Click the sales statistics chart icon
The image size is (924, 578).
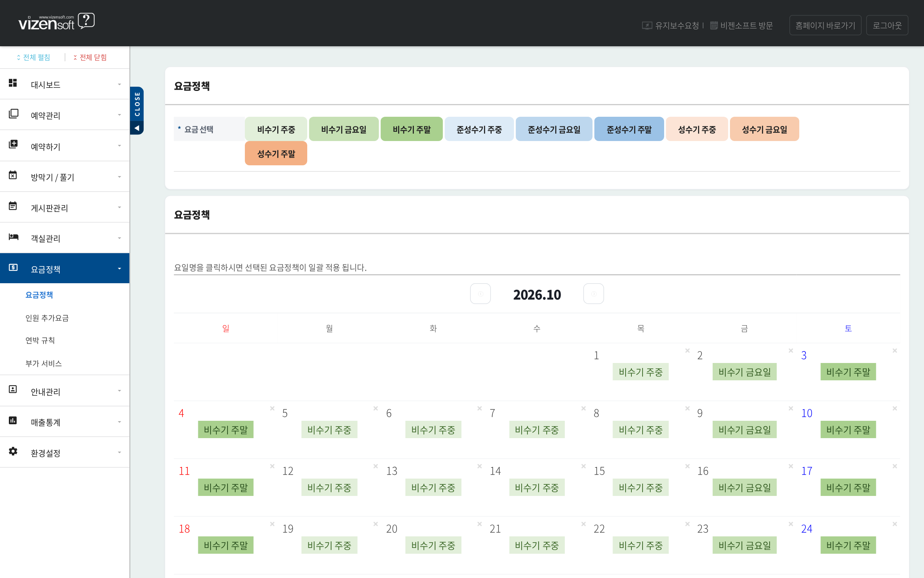[13, 420]
